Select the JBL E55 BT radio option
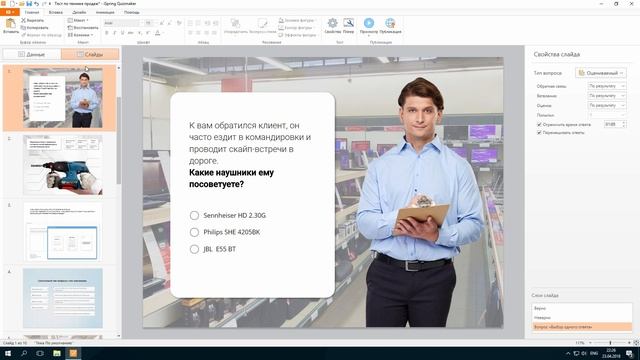 pos(194,249)
